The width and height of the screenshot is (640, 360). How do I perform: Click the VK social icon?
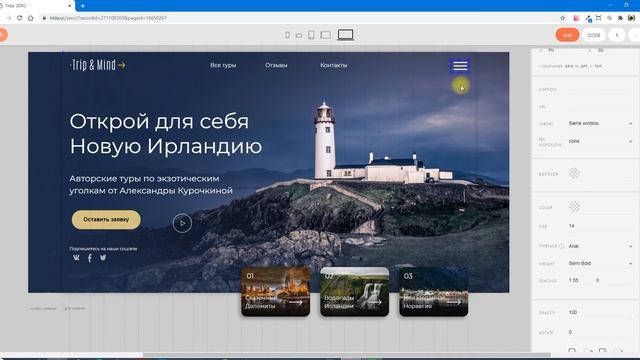[x=76, y=258]
